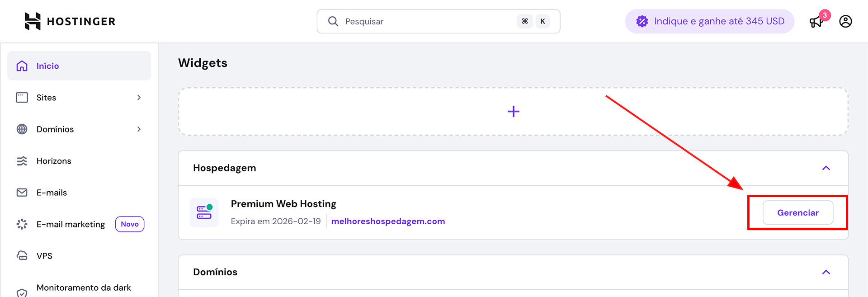
Task: Click the referral 345 USD banner
Action: [709, 21]
